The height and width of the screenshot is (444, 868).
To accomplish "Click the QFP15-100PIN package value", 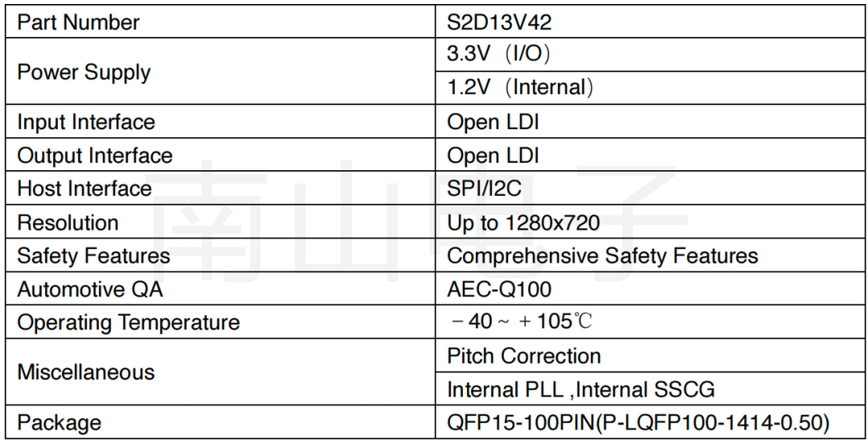I will coord(638,422).
